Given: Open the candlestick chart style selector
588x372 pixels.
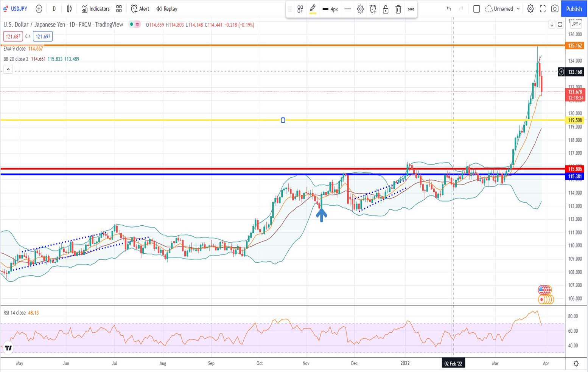Looking at the screenshot, I should pos(69,9).
